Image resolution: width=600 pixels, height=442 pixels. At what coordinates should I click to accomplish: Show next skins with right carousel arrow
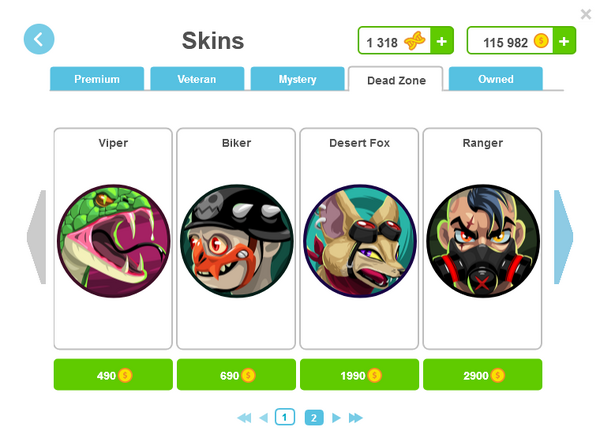tap(563, 237)
